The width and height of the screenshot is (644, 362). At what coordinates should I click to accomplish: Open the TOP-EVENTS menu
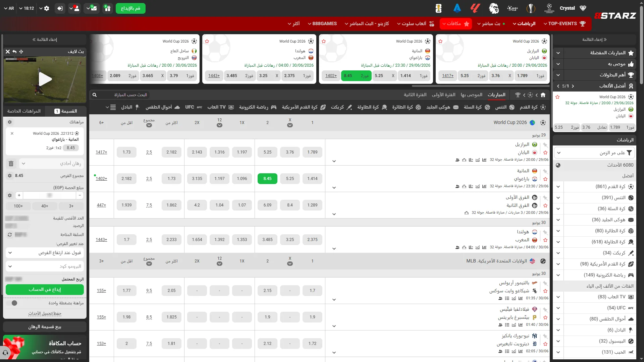[565, 24]
